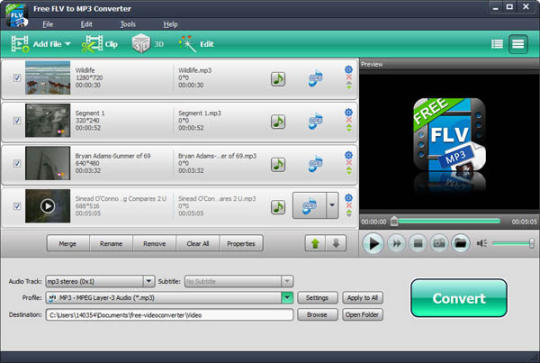This screenshot has height=363, width=540.
Task: Remove Wildlife file with red X
Action: point(349,77)
